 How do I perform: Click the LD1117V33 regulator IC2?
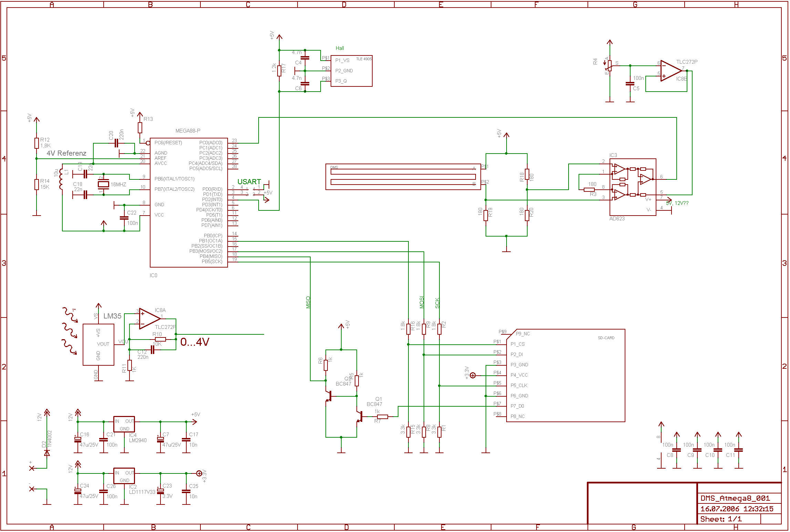[124, 476]
